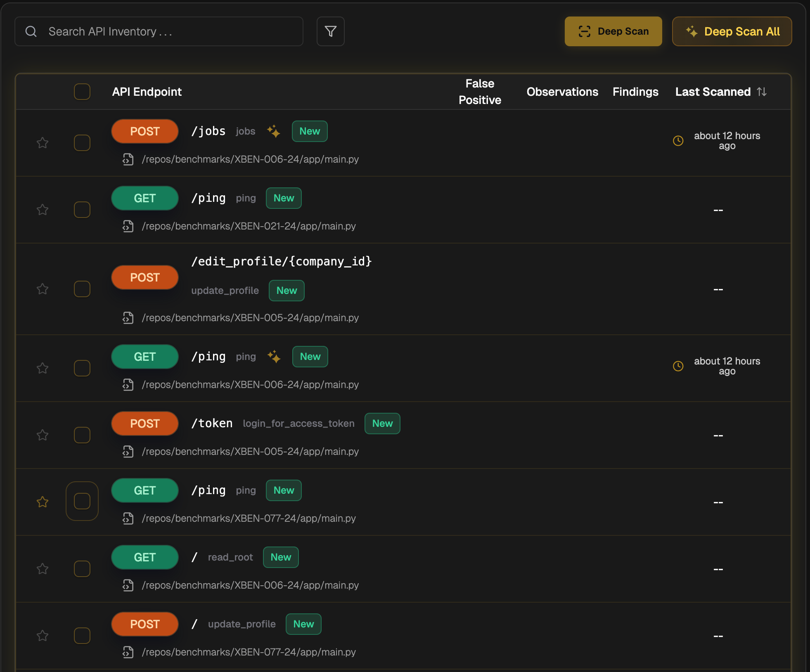Image resolution: width=810 pixels, height=672 pixels.
Task: Open the filter icon next to search
Action: 330,31
